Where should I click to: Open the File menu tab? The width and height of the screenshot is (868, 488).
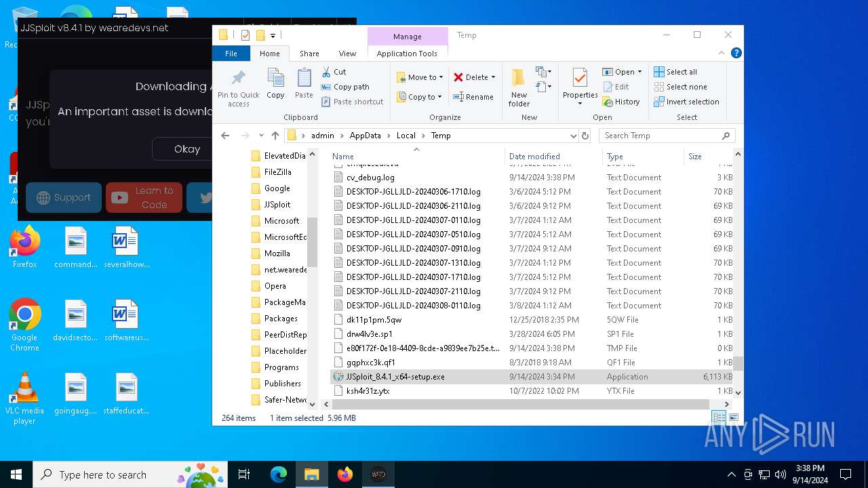click(x=231, y=54)
